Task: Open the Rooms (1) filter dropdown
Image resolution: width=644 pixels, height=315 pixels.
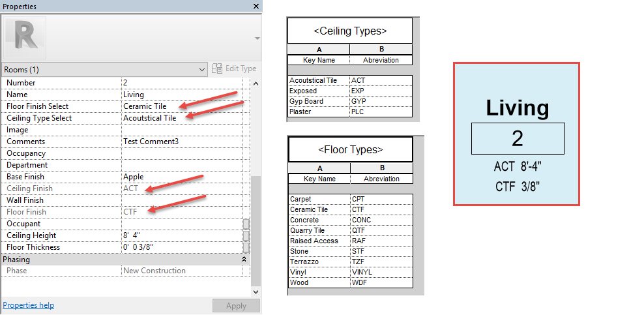Action: pyautogui.click(x=105, y=69)
